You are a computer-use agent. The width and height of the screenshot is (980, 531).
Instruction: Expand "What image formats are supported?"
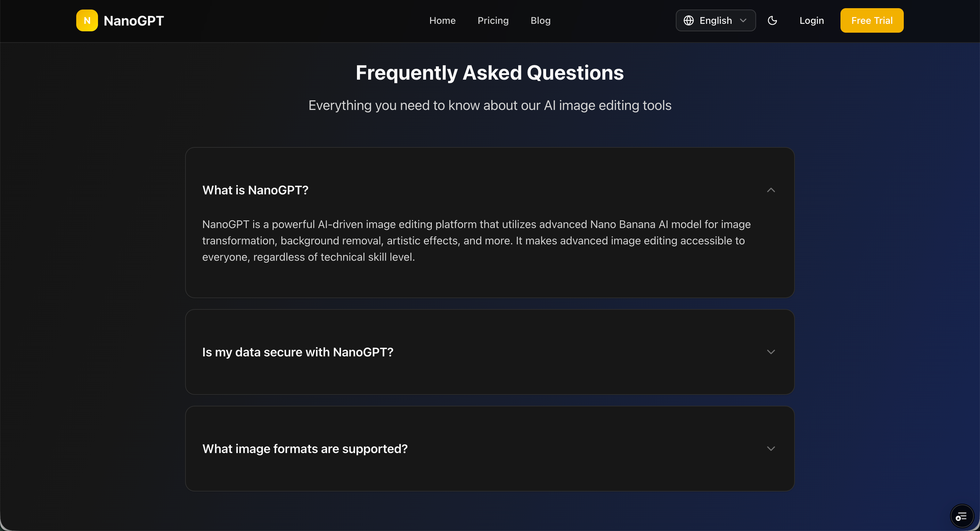pyautogui.click(x=490, y=448)
